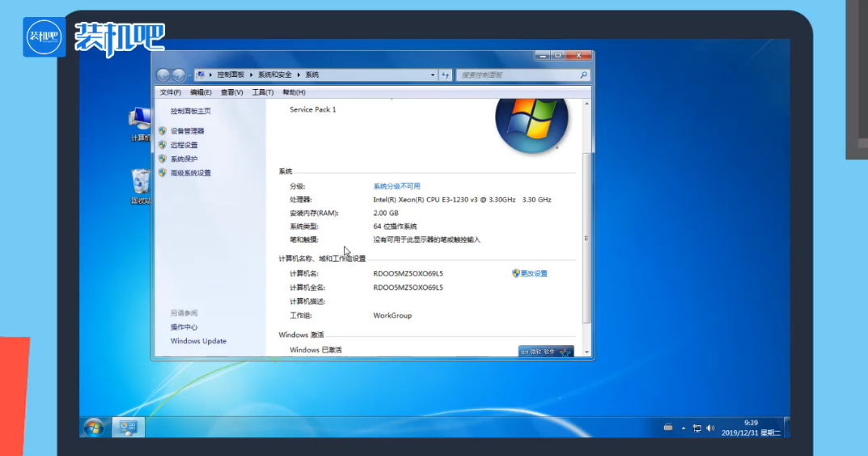Click the keyboard input tray icon
Image resolution: width=868 pixels, height=456 pixels.
668,427
